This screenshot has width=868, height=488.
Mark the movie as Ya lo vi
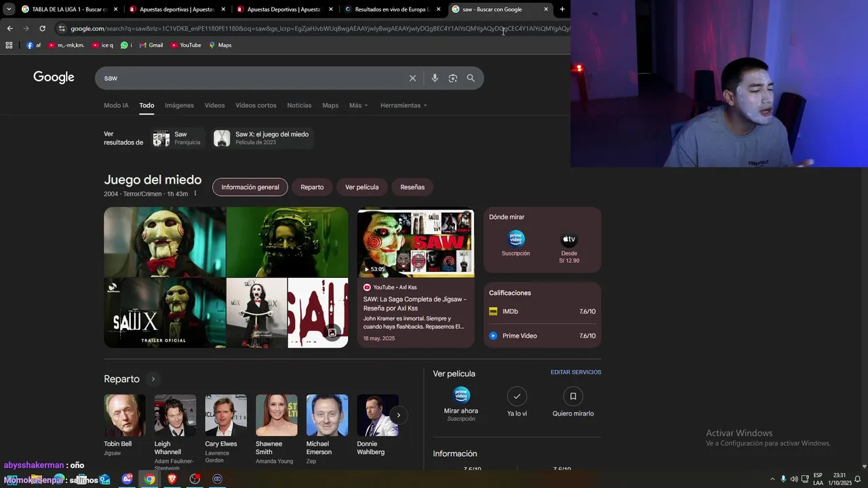click(517, 396)
